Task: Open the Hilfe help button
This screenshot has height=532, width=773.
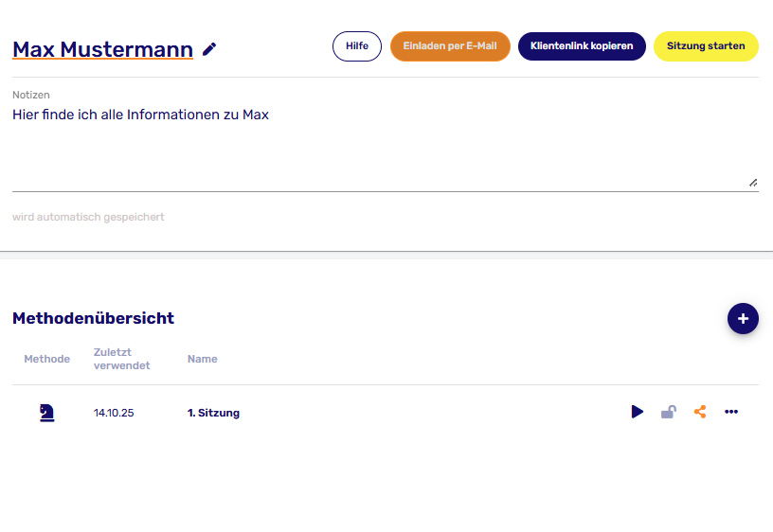Action: pyautogui.click(x=357, y=46)
